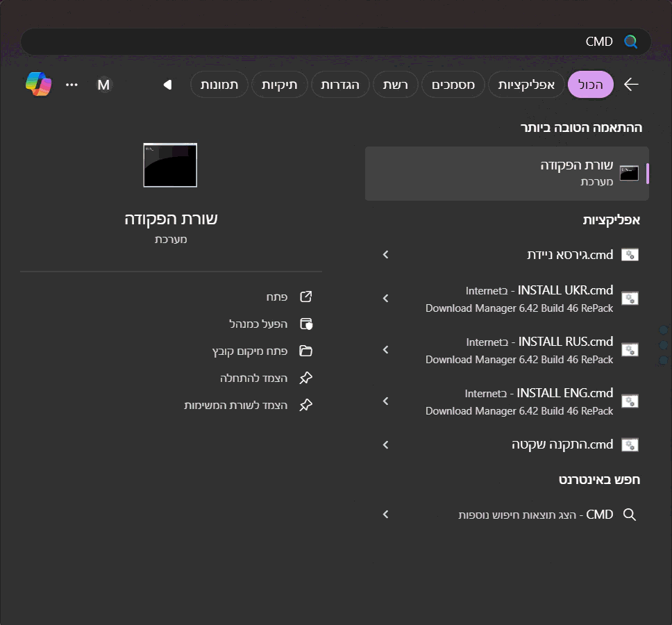Select the הגדרות filter tab

(x=339, y=85)
